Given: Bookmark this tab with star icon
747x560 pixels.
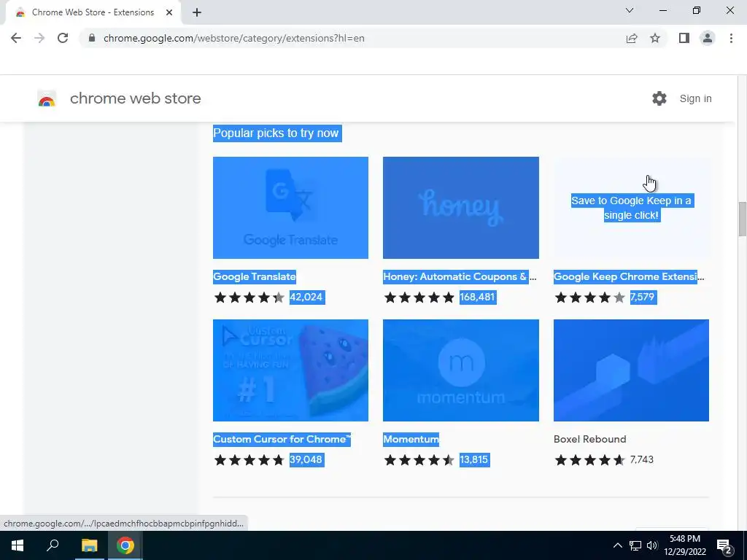Looking at the screenshot, I should [x=655, y=38].
